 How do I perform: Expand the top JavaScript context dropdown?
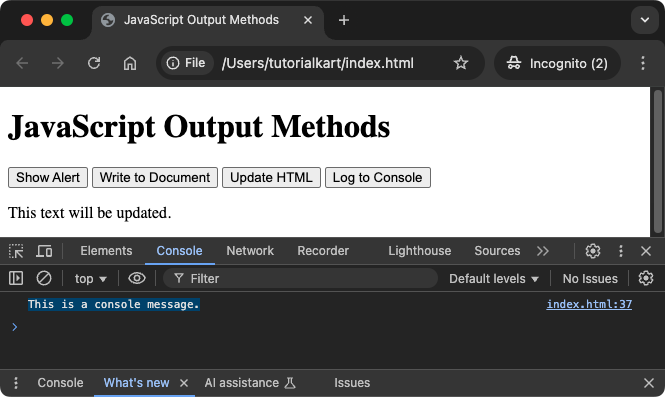(x=90, y=279)
